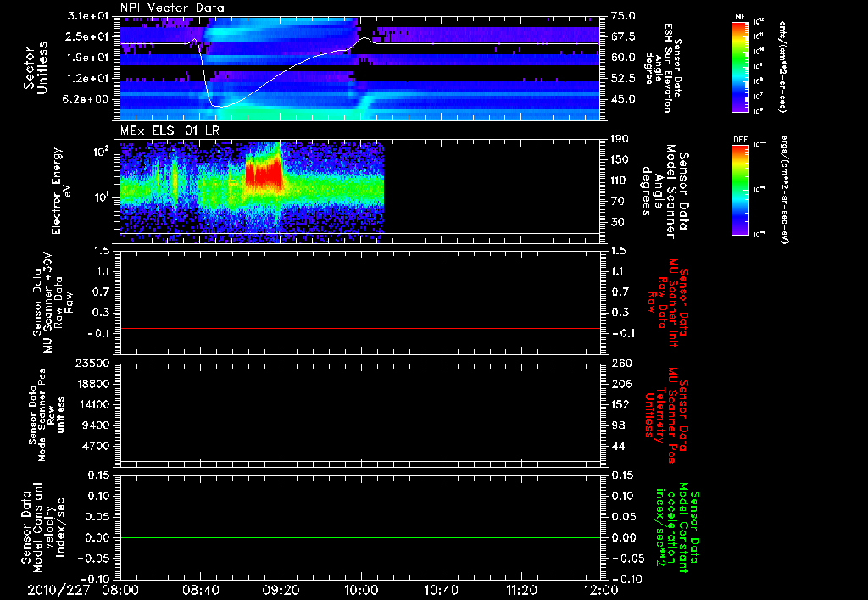Click the "52.5" sun elevation tick
This screenshot has width=868, height=600.
(623, 79)
